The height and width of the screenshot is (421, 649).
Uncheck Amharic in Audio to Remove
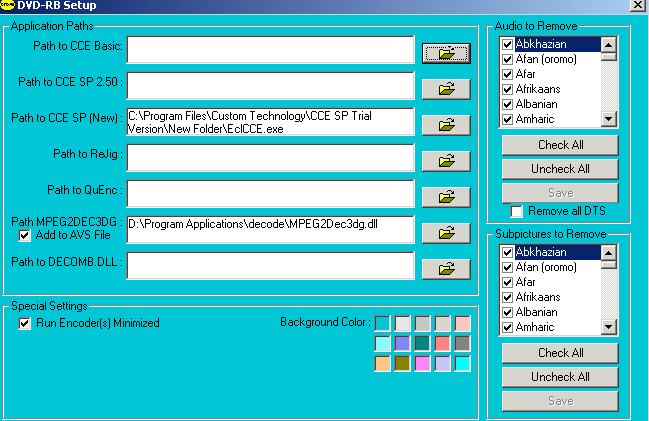[507, 119]
